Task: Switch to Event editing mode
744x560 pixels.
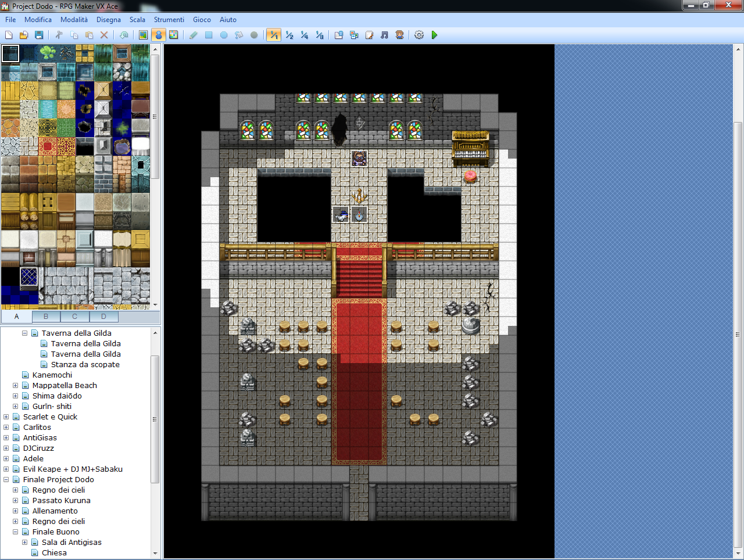Action: coord(158,35)
